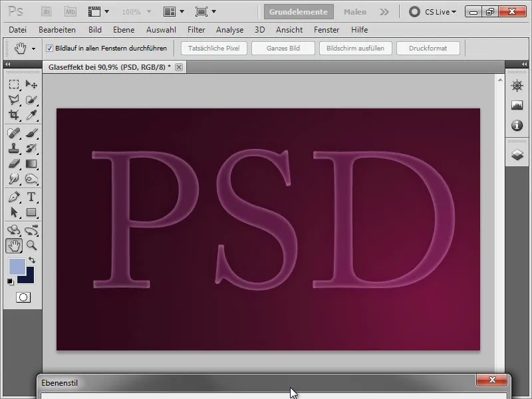The height and width of the screenshot is (399, 532).
Task: Select the Eyedropper tool
Action: (31, 114)
